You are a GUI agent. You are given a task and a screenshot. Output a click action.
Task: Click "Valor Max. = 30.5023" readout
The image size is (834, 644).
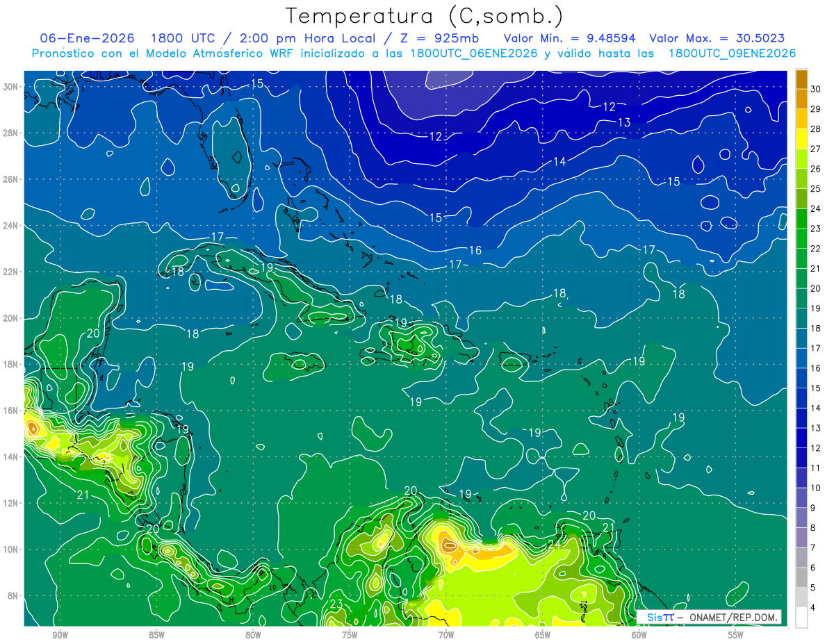click(x=717, y=38)
